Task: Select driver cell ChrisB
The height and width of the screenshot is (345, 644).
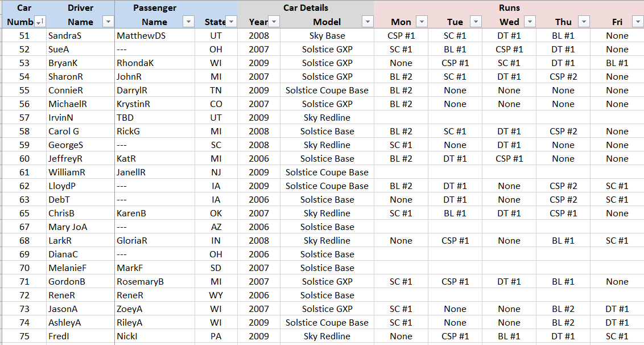Action: 81,213
